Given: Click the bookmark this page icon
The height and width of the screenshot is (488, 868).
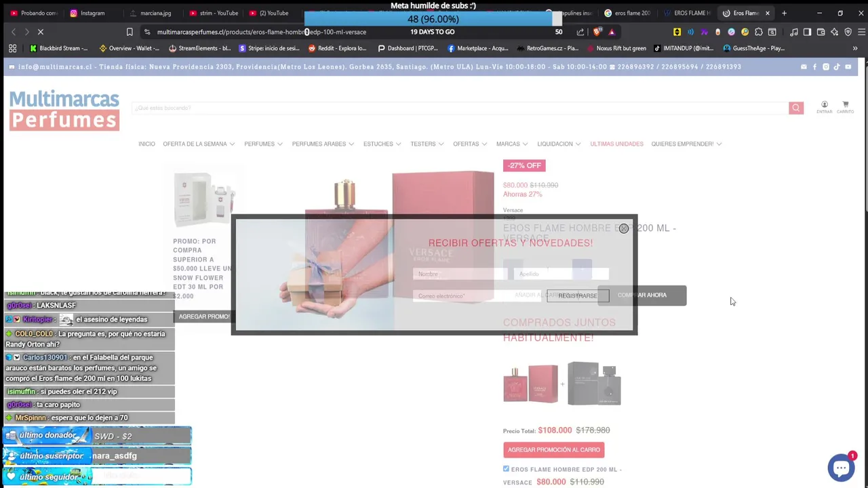Looking at the screenshot, I should tap(130, 32).
